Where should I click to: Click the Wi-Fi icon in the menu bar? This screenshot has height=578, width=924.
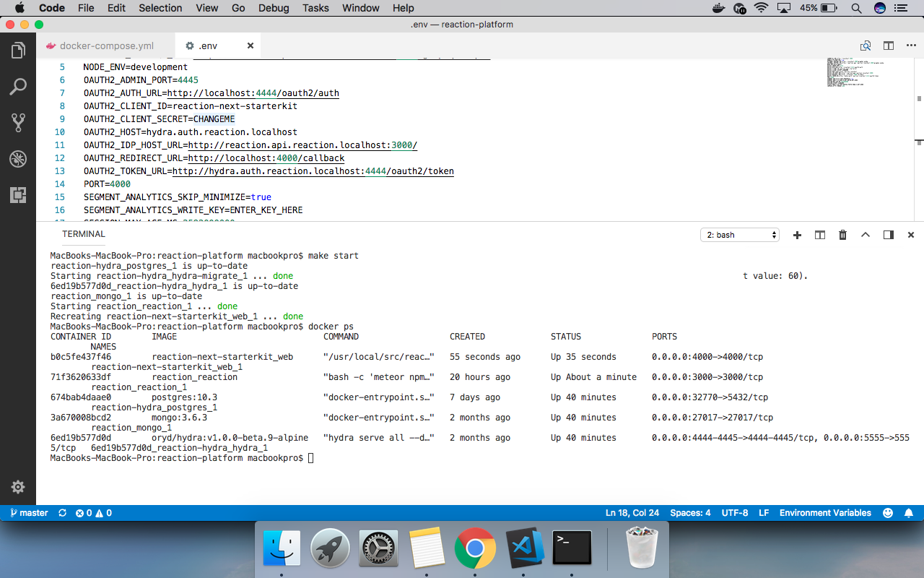[761, 8]
